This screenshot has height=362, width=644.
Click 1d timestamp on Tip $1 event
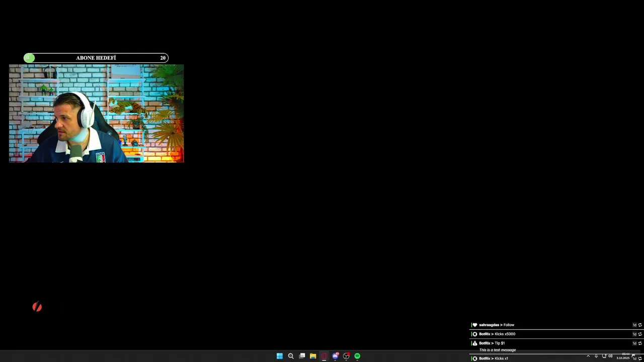click(x=634, y=343)
